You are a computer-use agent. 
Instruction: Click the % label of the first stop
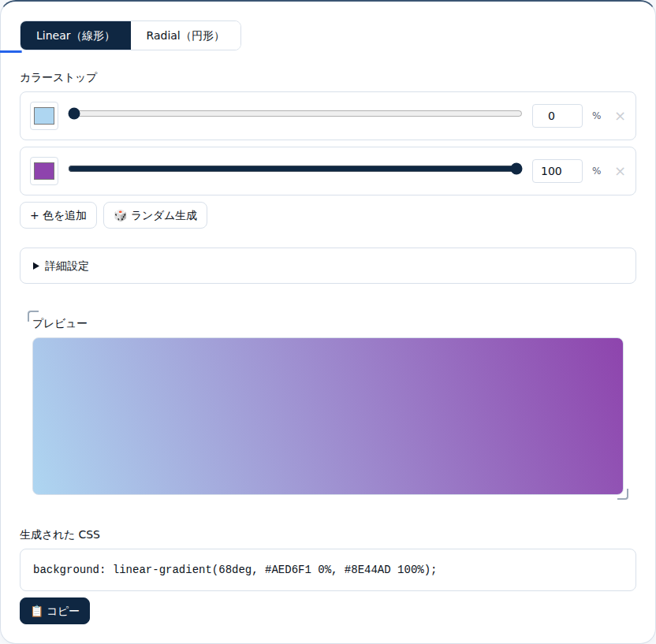click(x=597, y=116)
